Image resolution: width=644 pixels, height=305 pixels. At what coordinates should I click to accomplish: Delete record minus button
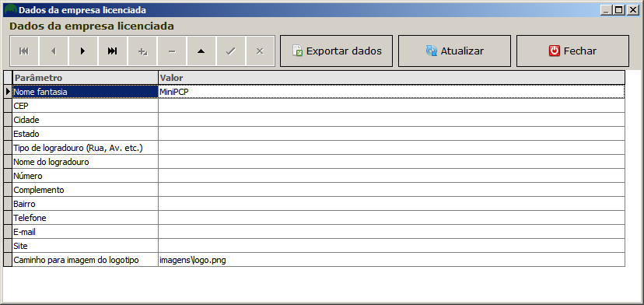[x=172, y=51]
